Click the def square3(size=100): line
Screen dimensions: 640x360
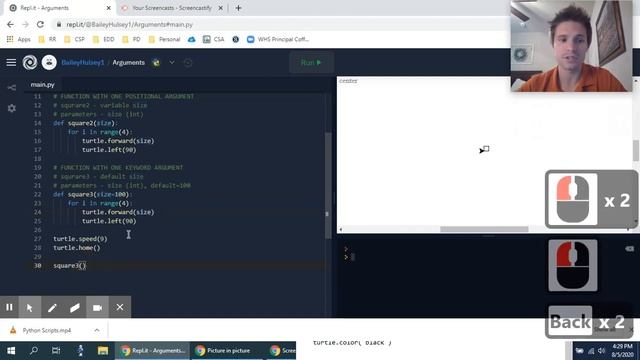[93, 194]
